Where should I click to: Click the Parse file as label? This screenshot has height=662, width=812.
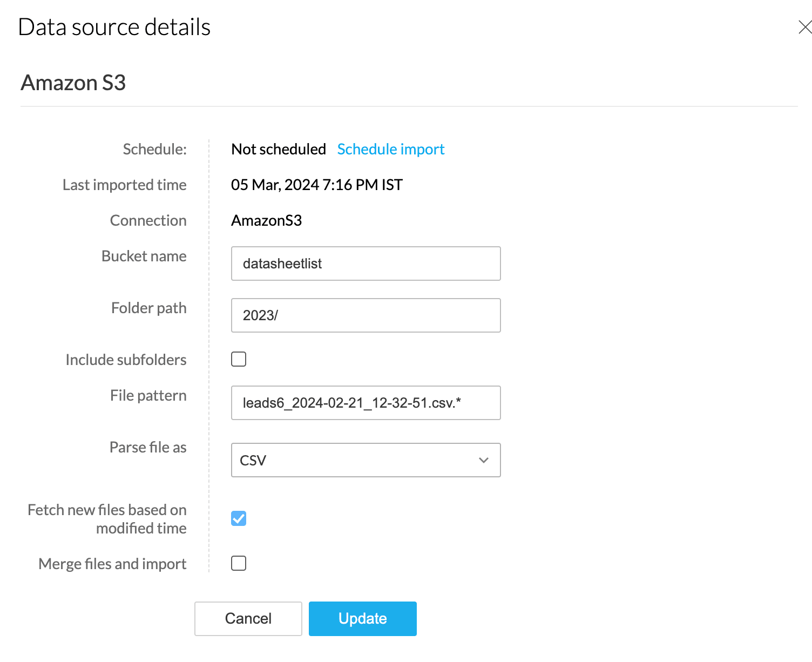(148, 447)
